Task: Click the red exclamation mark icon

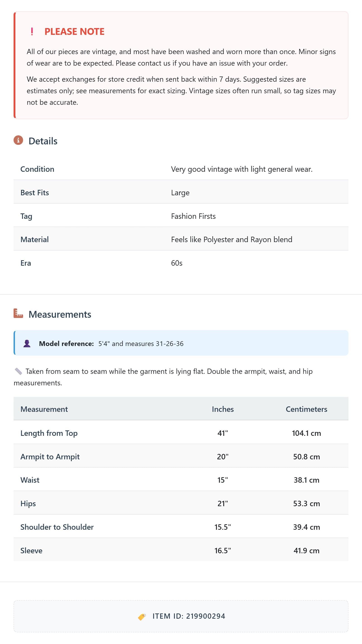Action: (x=32, y=31)
